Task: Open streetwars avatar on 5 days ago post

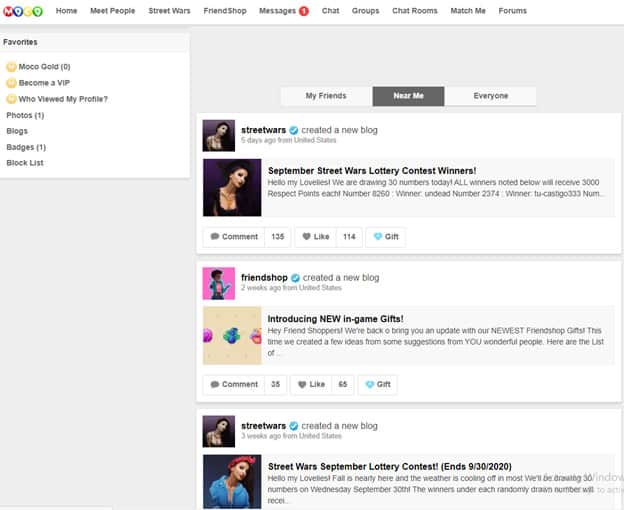Action: click(x=218, y=136)
